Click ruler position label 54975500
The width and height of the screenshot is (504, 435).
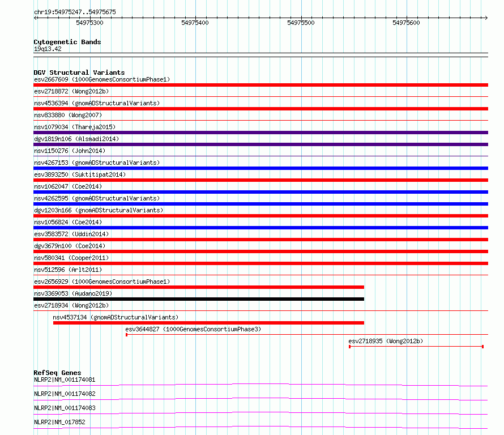pyautogui.click(x=301, y=23)
